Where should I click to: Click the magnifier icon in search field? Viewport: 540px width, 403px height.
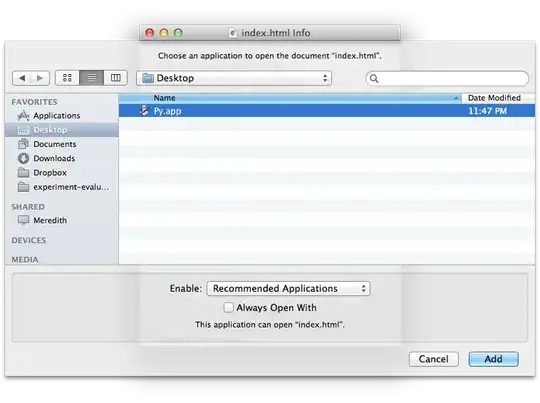tap(374, 79)
